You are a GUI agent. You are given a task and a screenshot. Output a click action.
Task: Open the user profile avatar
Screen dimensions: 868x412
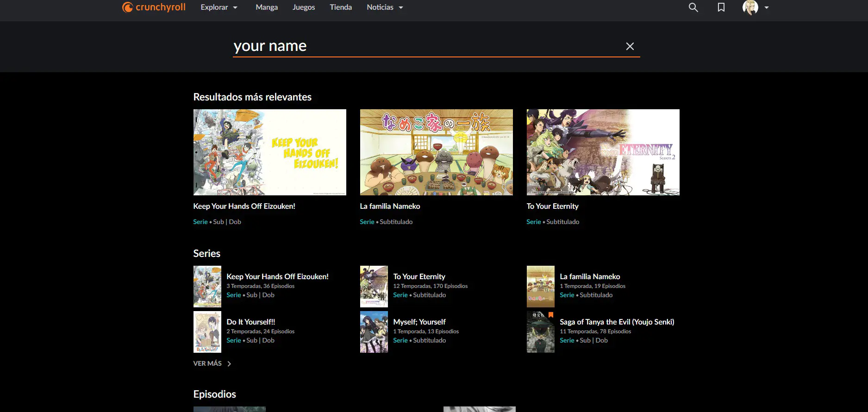pos(750,7)
